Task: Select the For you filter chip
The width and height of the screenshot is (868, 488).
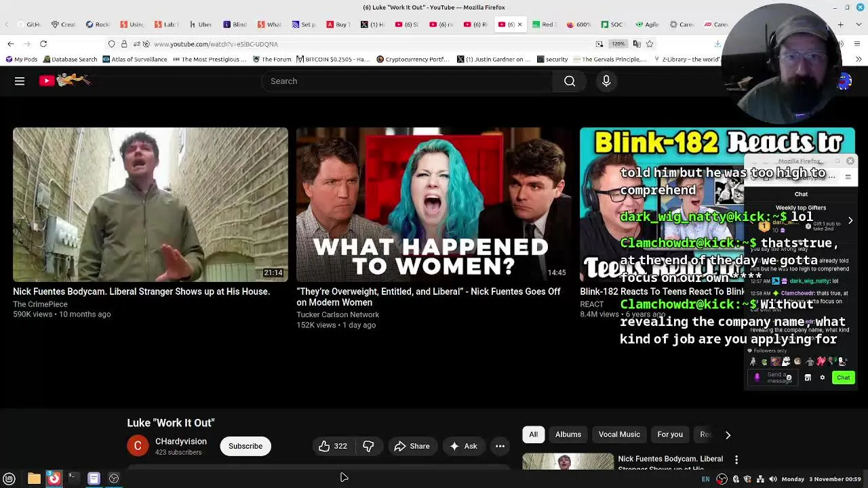Action: [670, 434]
